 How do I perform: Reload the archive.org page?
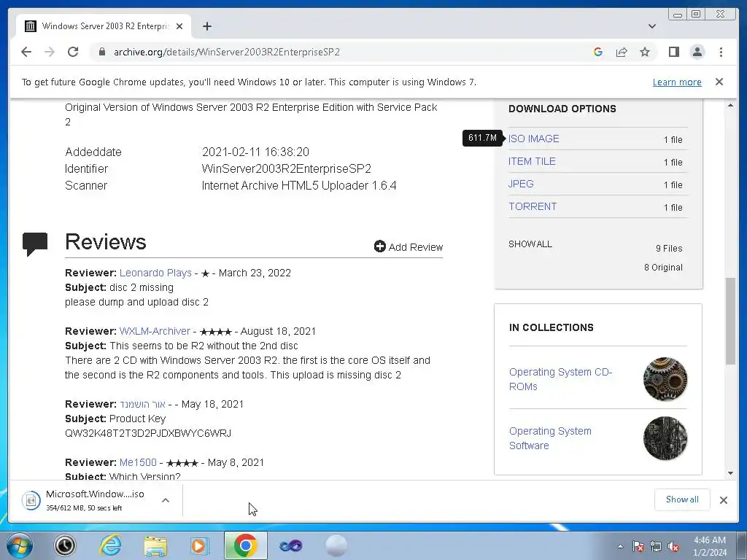(x=73, y=52)
